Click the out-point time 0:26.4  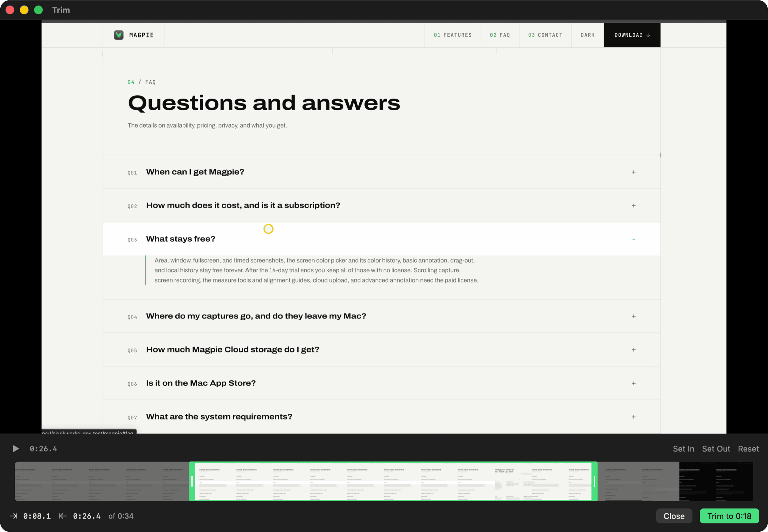87,516
